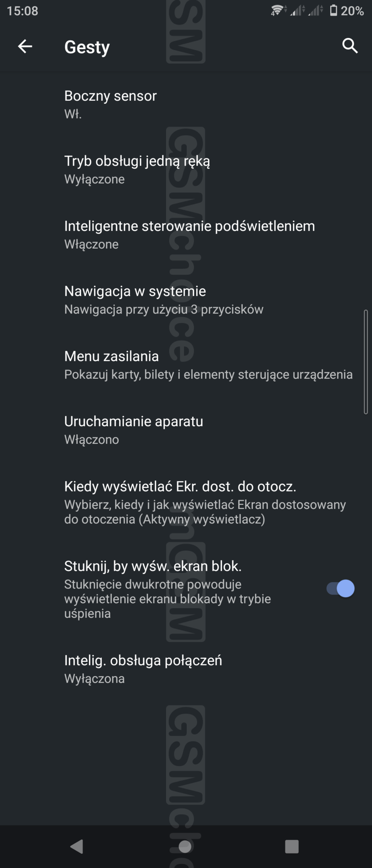Toggle the double-tap lock screen switch
The image size is (372, 868).
coord(340,588)
